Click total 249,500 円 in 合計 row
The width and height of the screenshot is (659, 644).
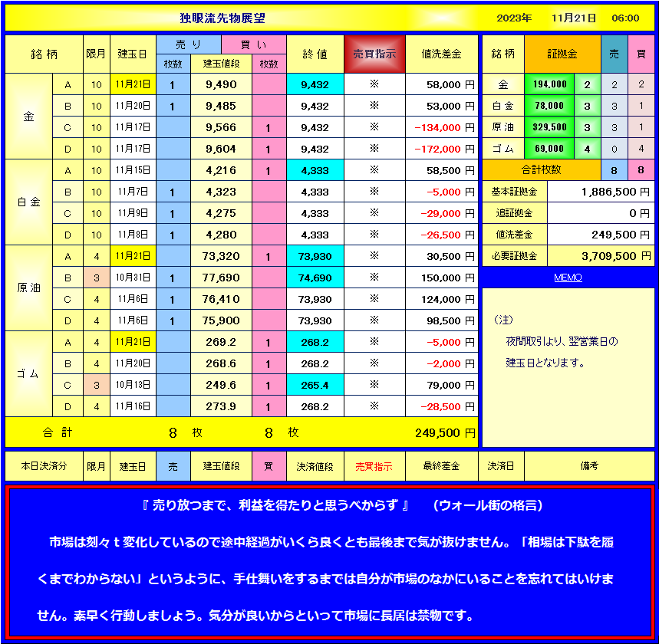click(445, 432)
